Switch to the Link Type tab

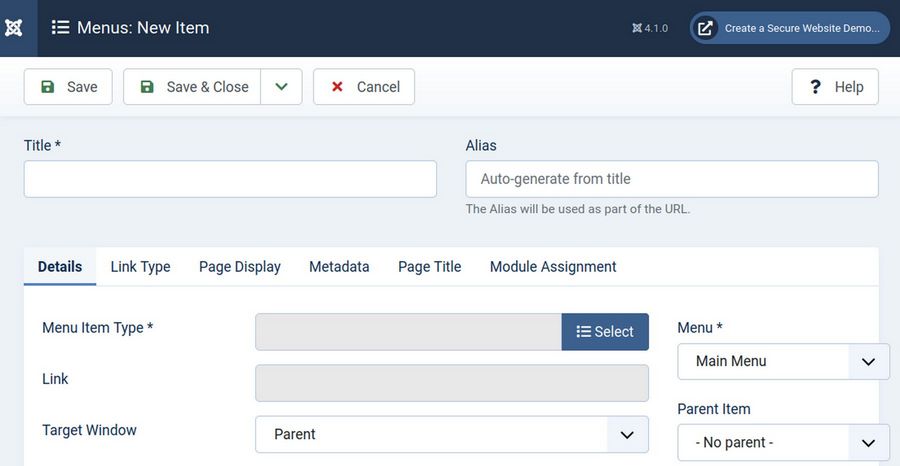(140, 267)
